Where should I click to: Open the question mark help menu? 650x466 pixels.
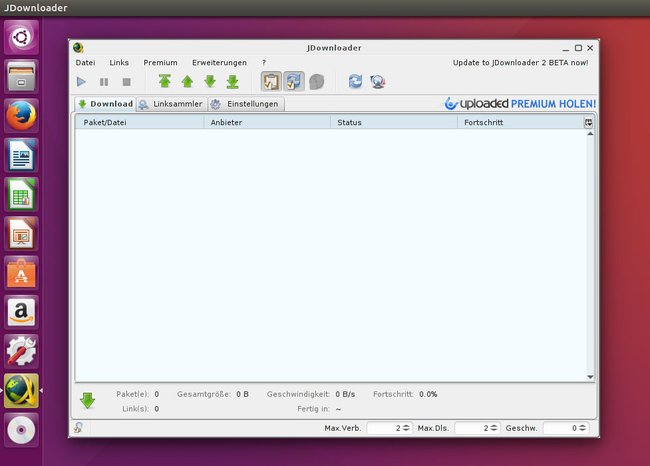pyautogui.click(x=264, y=63)
